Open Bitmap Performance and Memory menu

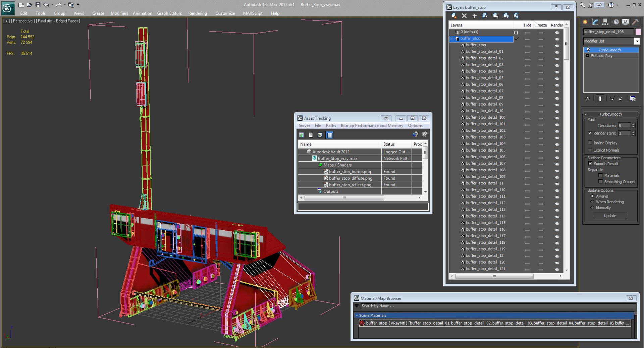click(x=372, y=125)
